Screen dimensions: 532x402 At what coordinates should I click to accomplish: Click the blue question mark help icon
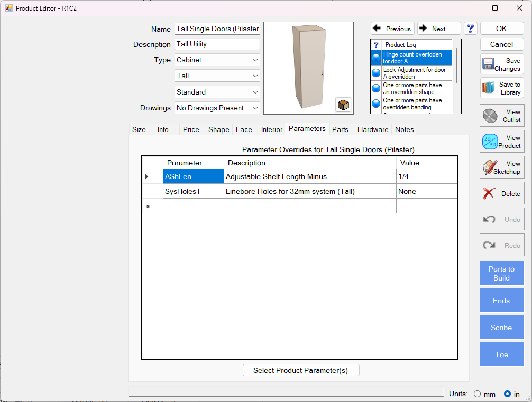(x=470, y=29)
